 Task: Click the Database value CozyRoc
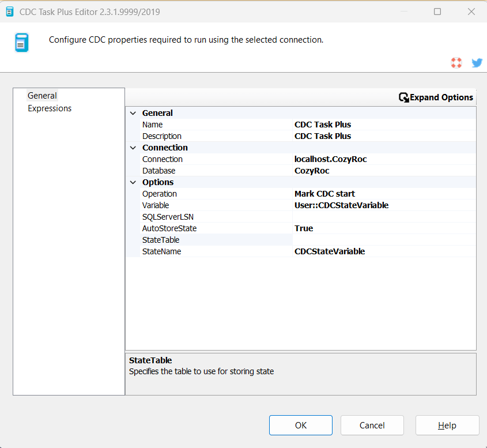383,171
